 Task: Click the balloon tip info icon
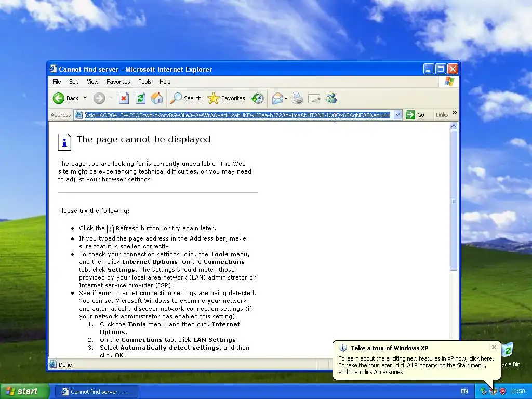(x=343, y=348)
